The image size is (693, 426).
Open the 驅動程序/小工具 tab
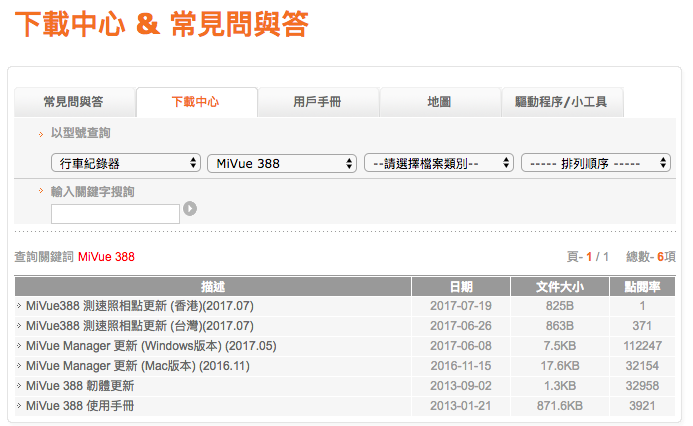click(x=562, y=102)
